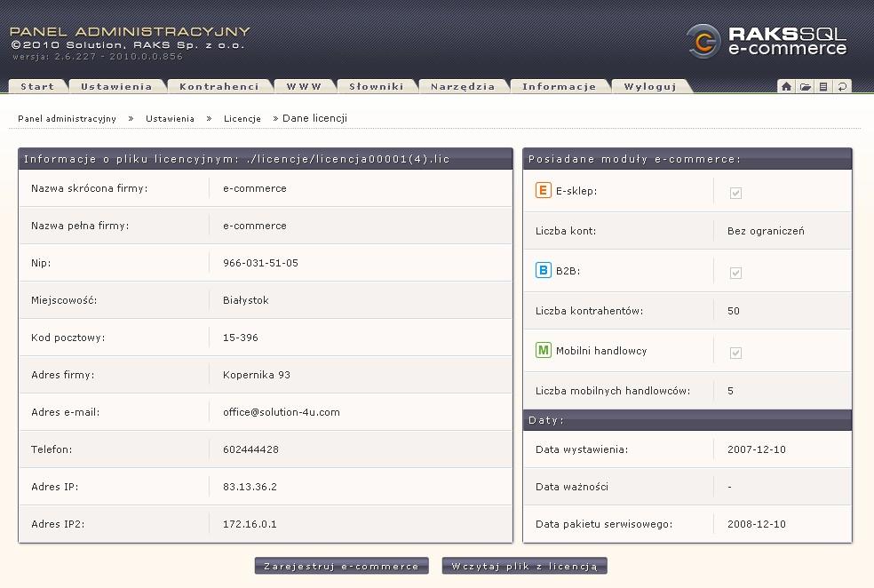Click the Liczba kont label
Screen dimensions: 874x588
click(566, 231)
